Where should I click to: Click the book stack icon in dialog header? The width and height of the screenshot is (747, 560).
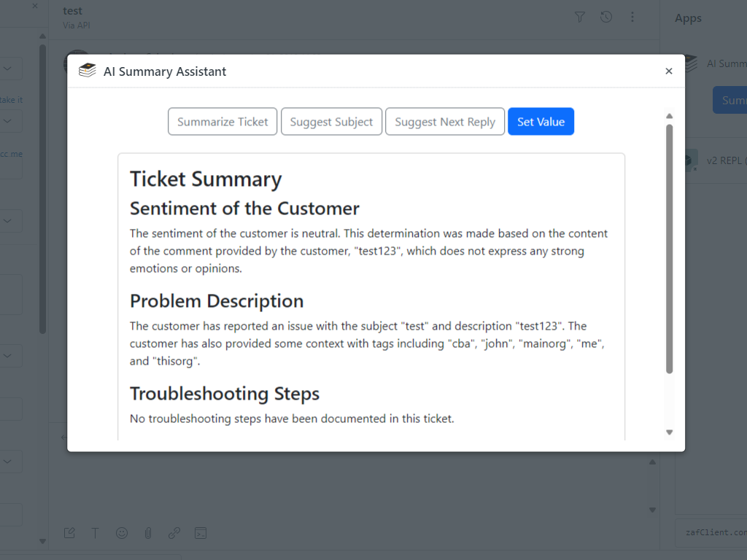(x=88, y=71)
